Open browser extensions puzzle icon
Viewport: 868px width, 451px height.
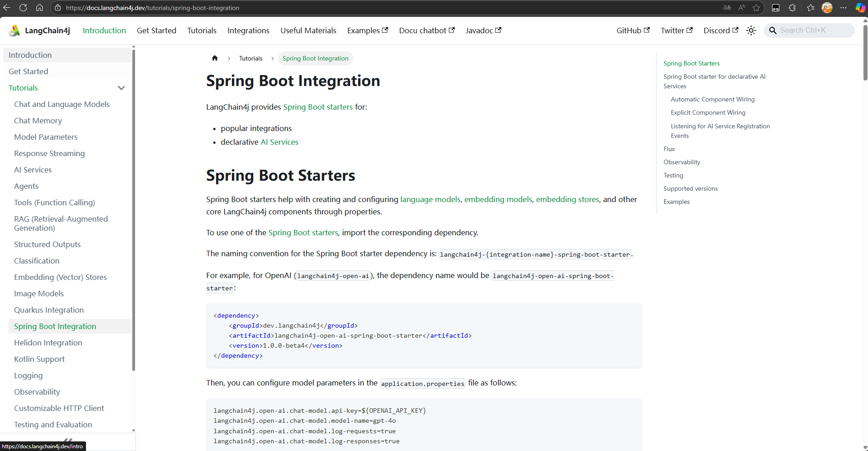(x=793, y=8)
